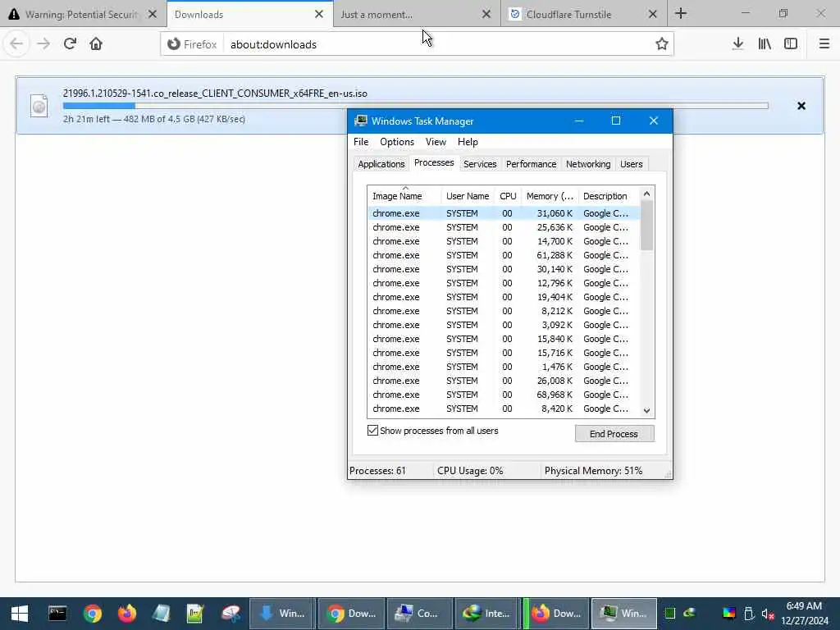The height and width of the screenshot is (630, 840).
Task: Go to Firefox home page
Action: (96, 44)
